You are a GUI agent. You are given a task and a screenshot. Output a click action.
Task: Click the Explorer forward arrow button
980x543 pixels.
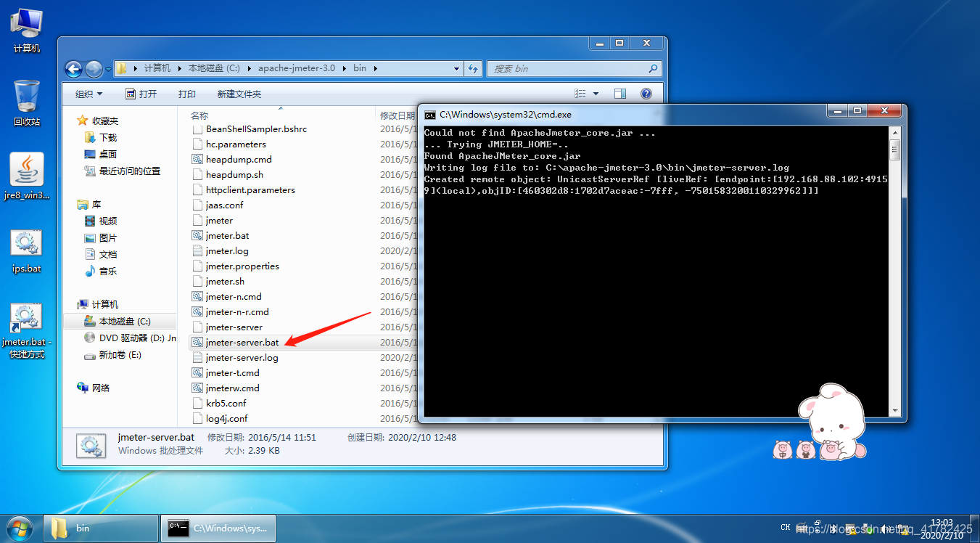pos(94,69)
